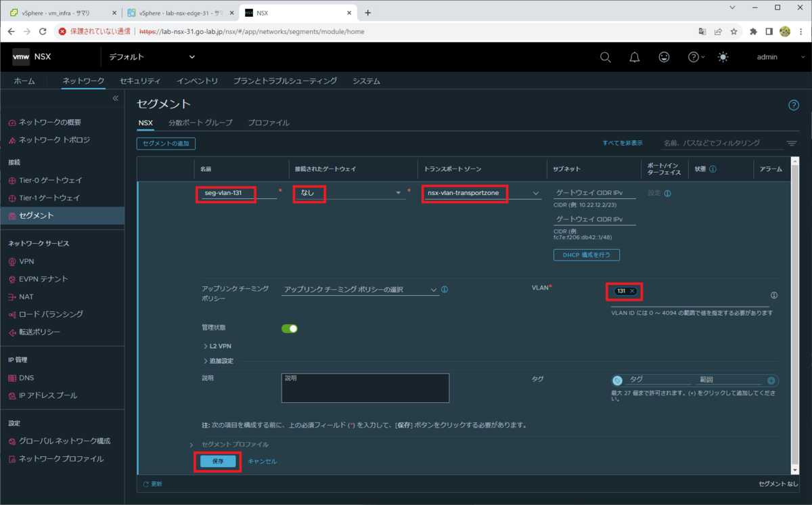The height and width of the screenshot is (505, 812).
Task: Open the 分散ポート グループ sub-tab
Action: click(x=200, y=123)
